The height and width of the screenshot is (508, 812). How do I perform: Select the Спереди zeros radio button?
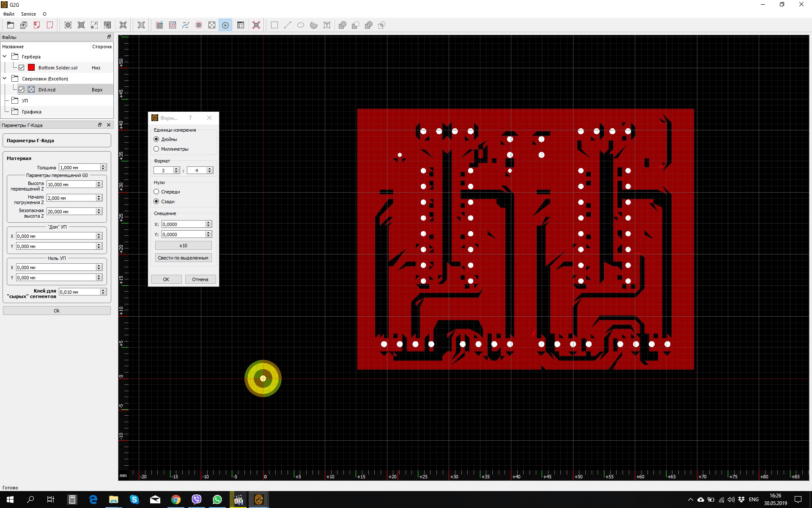coord(156,192)
